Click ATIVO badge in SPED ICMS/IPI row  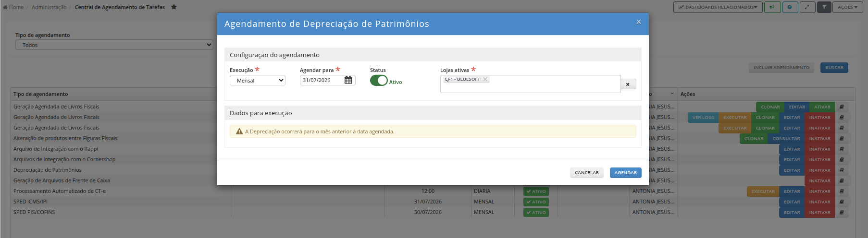[536, 202]
